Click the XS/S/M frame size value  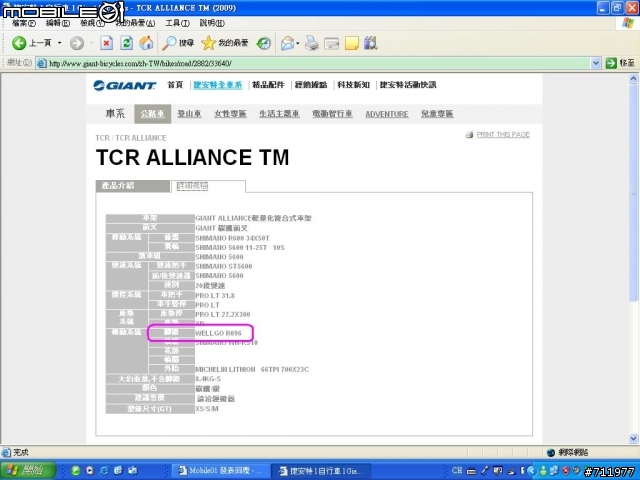(207, 409)
